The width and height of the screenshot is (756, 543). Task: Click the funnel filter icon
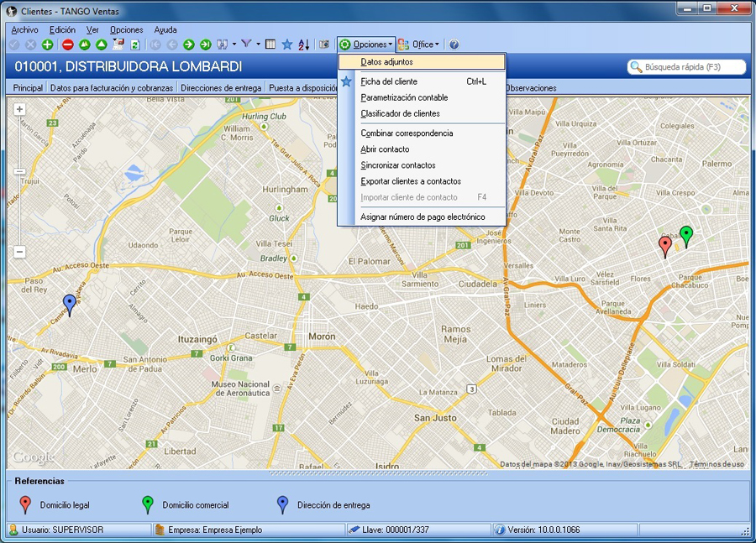point(246,44)
